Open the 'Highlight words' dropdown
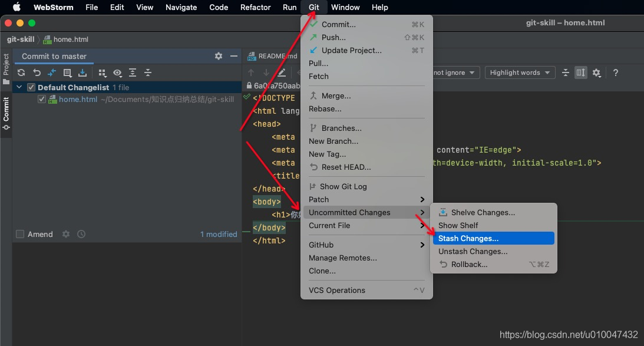This screenshot has width=644, height=346. pos(520,73)
